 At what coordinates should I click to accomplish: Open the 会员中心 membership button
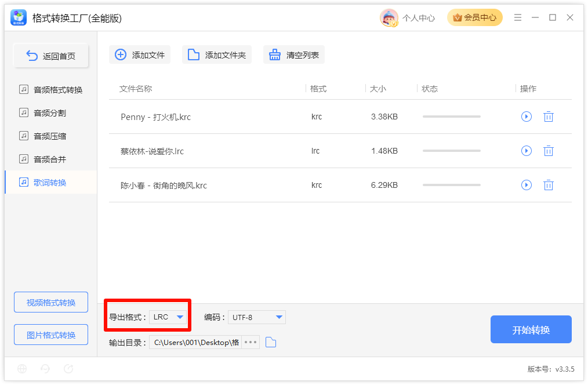475,17
